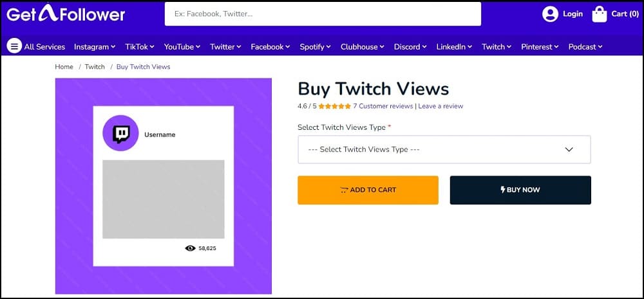Expand the TikTok menu
Screen dimensions: 644x299
pyautogui.click(x=140, y=47)
